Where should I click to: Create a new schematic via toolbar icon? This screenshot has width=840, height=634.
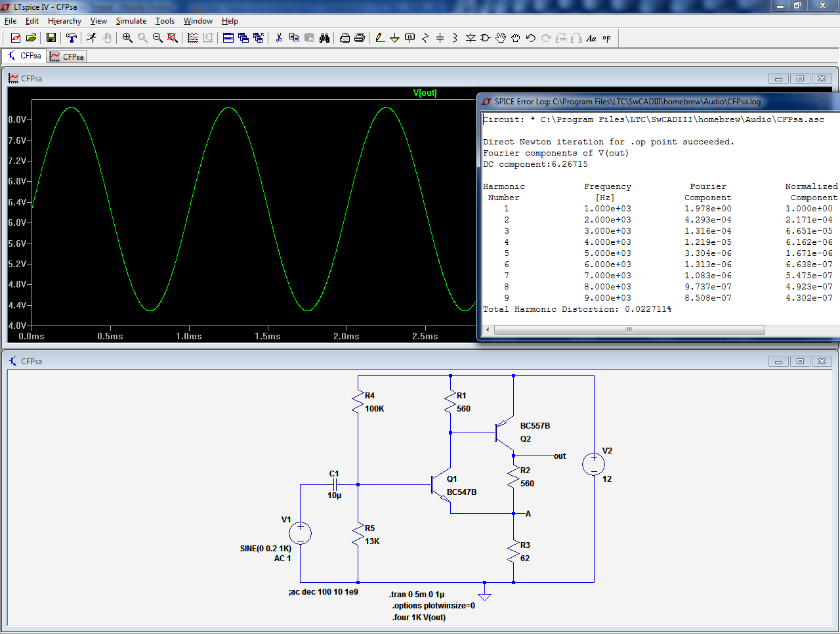(x=16, y=38)
